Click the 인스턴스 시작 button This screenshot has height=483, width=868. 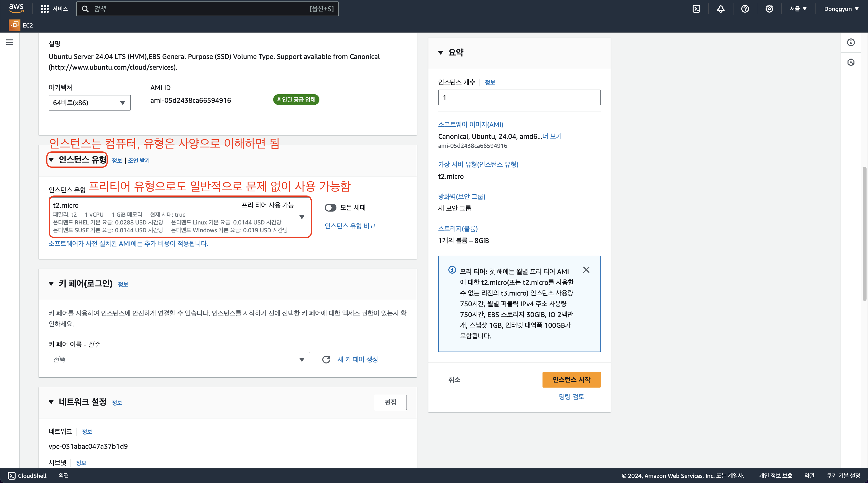[x=571, y=380]
